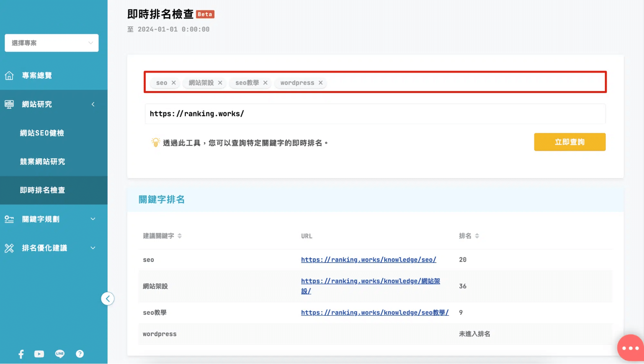This screenshot has width=644, height=364.
Task: Open the ranking.works/knowledge/seo/ link
Action: coord(368,260)
